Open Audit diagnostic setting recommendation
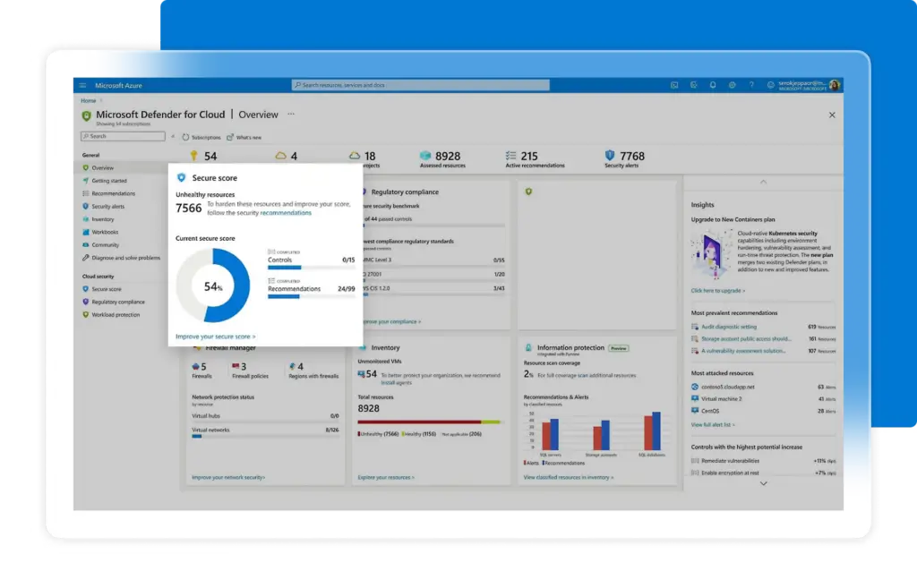Screen dimensions: 917x588 point(729,327)
